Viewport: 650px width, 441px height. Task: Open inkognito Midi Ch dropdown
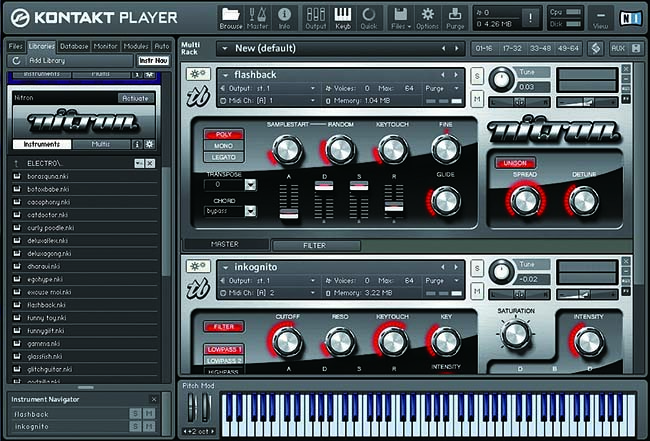pyautogui.click(x=313, y=293)
